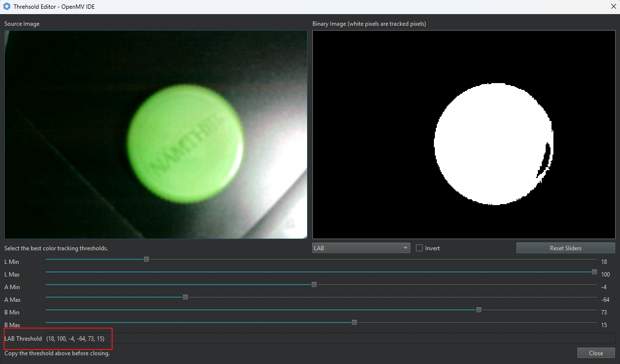Click the A Max value -64 readout

point(605,300)
